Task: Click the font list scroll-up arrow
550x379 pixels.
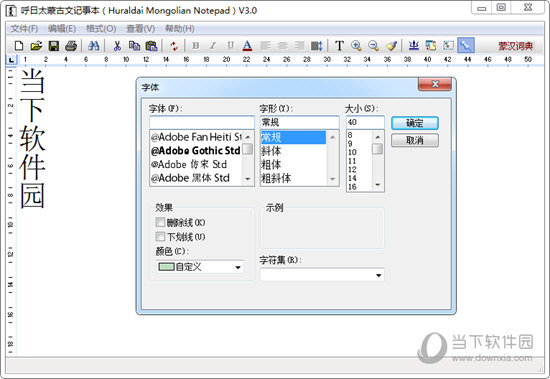Action: 248,136
